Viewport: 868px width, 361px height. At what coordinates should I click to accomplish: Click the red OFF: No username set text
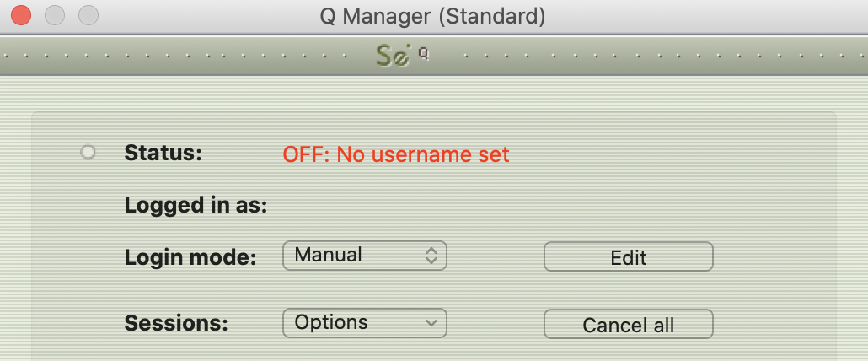tap(396, 154)
